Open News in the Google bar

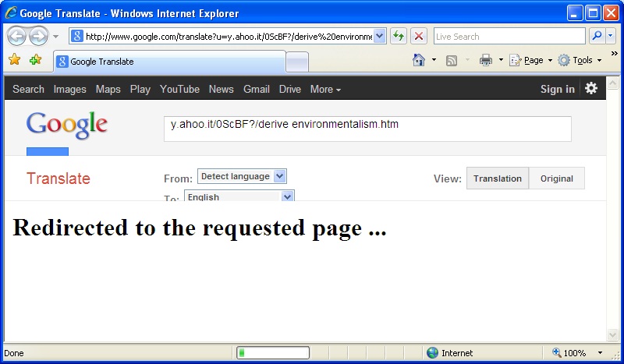click(222, 89)
